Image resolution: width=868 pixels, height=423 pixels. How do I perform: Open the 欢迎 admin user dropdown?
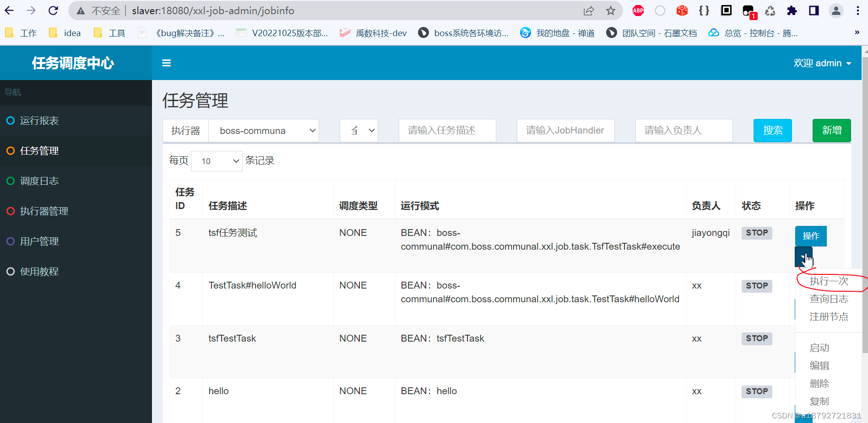click(822, 63)
